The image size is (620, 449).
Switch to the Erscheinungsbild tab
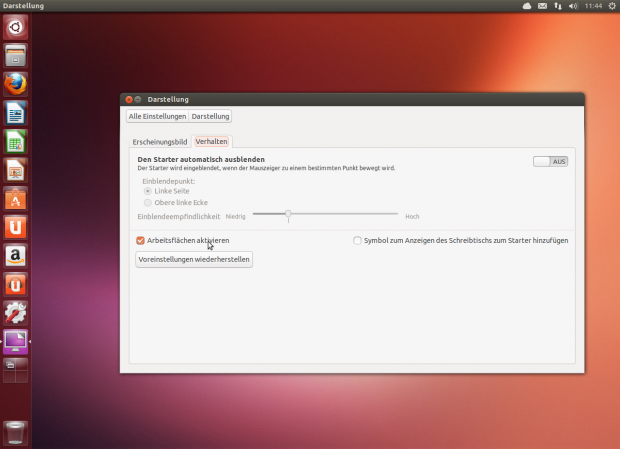click(160, 142)
